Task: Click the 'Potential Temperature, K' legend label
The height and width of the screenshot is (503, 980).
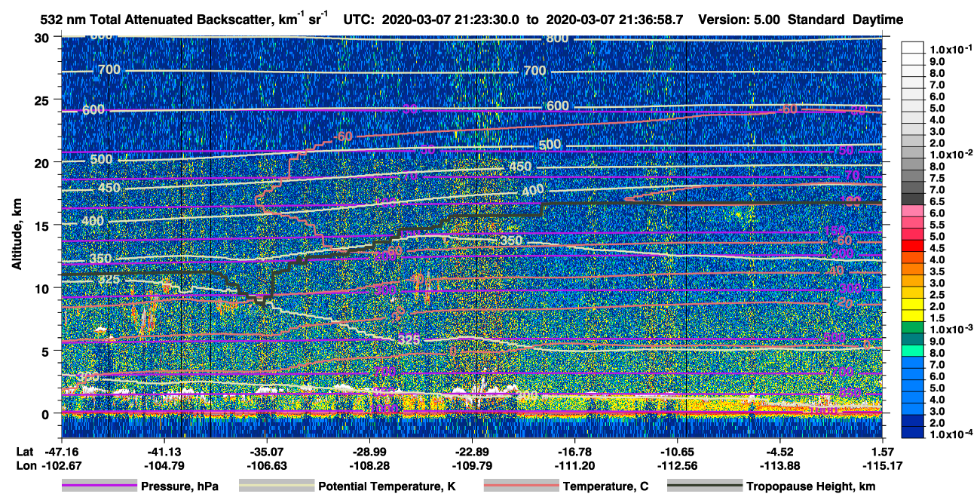Action: point(387,486)
